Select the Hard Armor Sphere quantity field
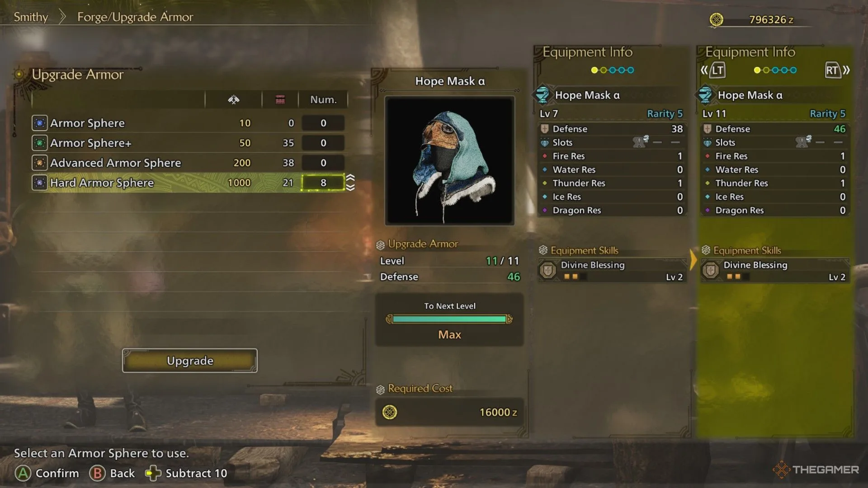 323,183
